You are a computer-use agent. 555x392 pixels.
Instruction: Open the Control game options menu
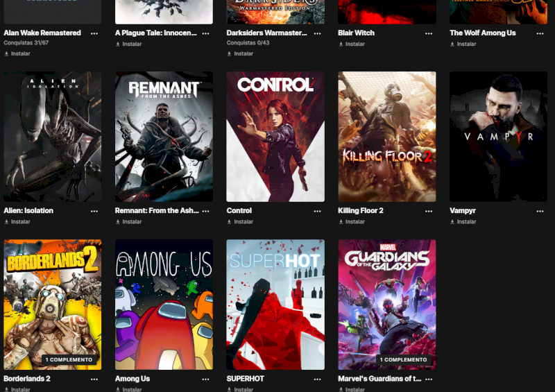(317, 211)
